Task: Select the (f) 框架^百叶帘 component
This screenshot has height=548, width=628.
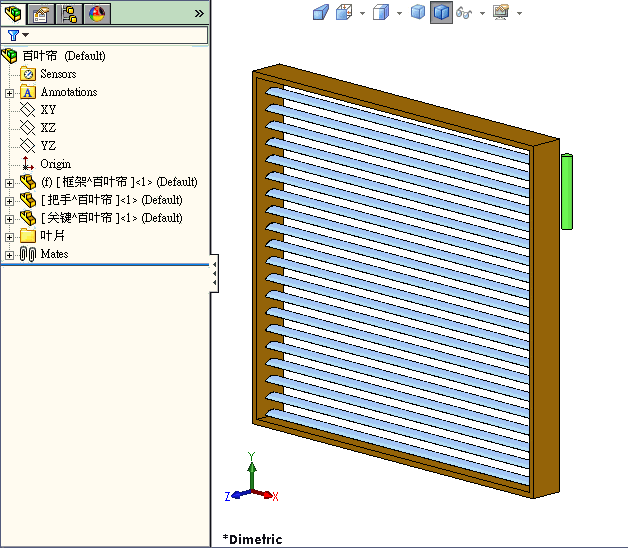Action: [119, 182]
